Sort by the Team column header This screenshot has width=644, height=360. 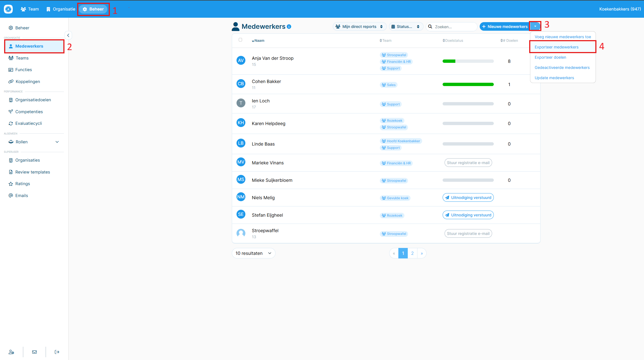click(x=385, y=41)
